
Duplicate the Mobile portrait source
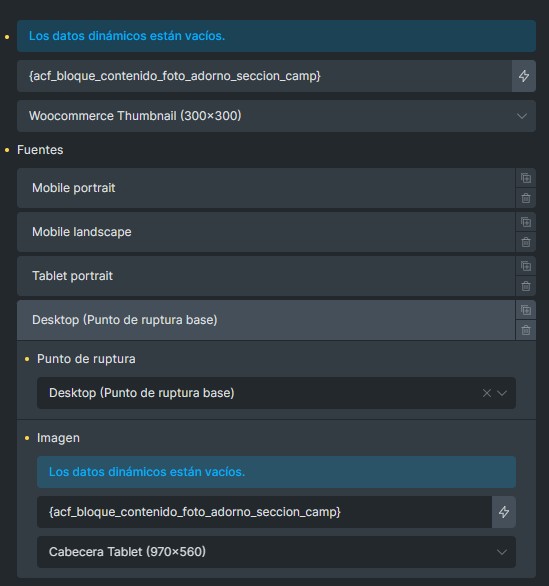click(x=526, y=178)
